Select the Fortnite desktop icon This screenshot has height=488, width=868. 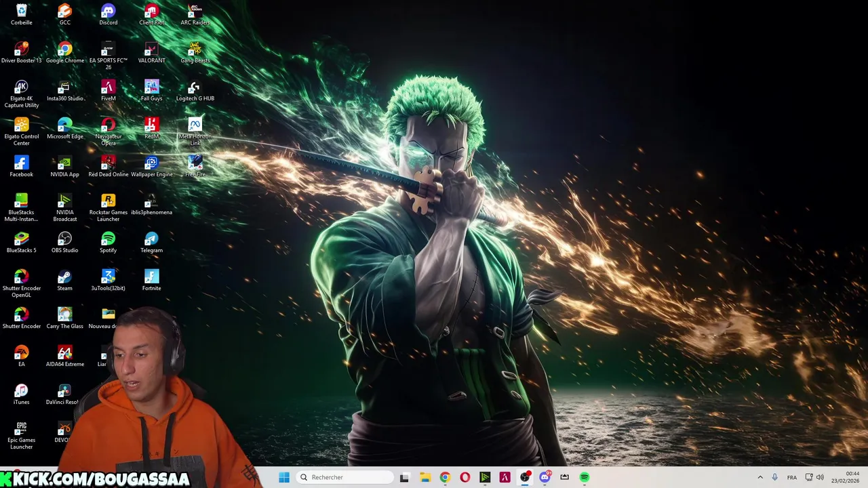(x=151, y=281)
